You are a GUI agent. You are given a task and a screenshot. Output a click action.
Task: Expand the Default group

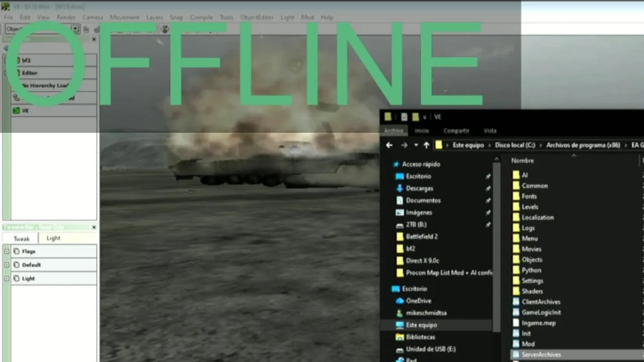[7, 265]
